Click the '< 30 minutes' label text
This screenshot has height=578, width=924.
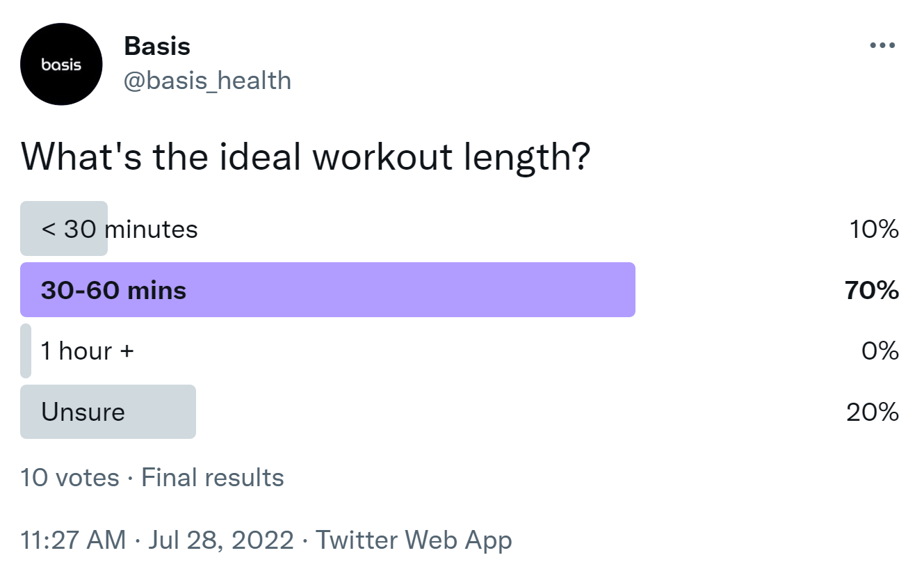120,230
